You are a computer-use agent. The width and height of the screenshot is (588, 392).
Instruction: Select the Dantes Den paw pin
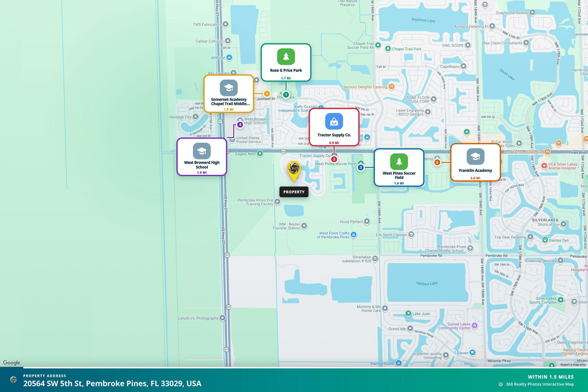[545, 240]
